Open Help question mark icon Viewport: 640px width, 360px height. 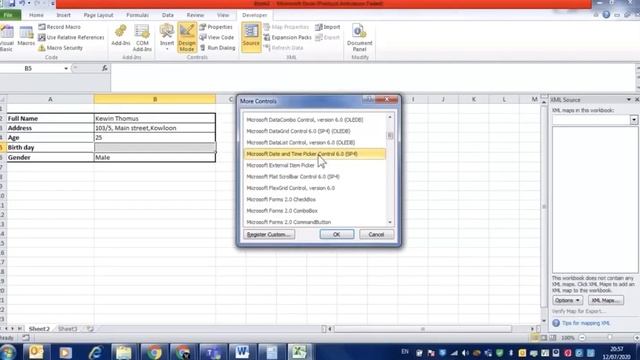coord(606,15)
